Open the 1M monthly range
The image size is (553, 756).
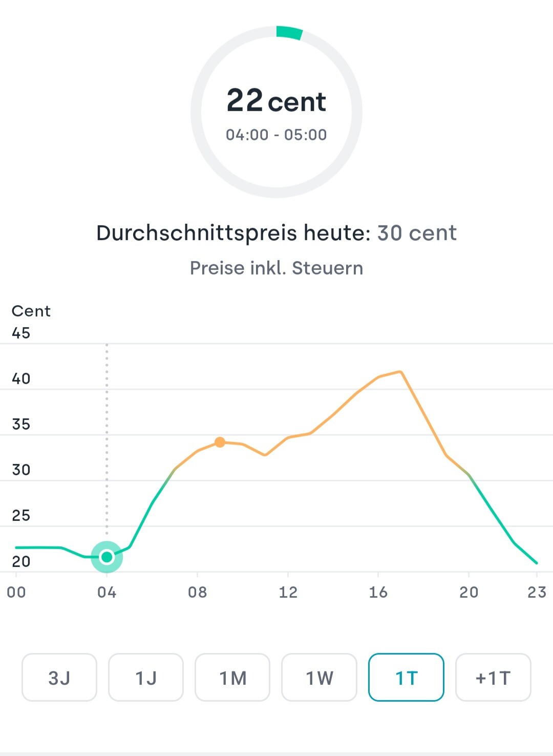point(232,678)
